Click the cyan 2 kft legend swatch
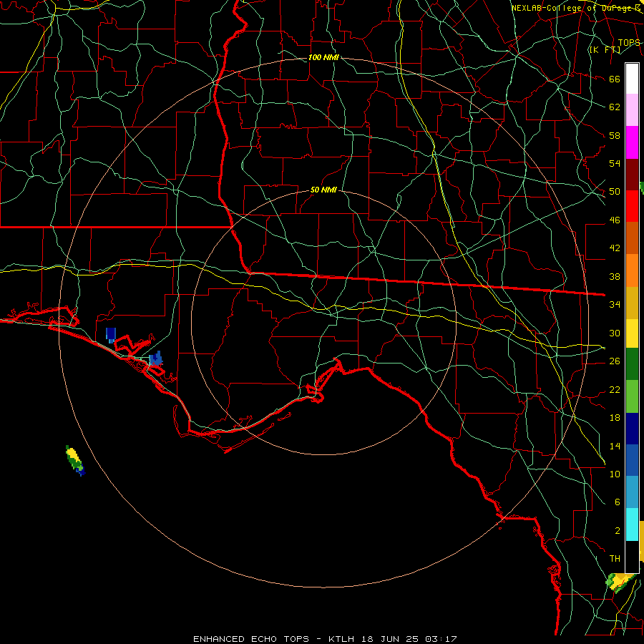The image size is (644, 644). click(x=632, y=525)
